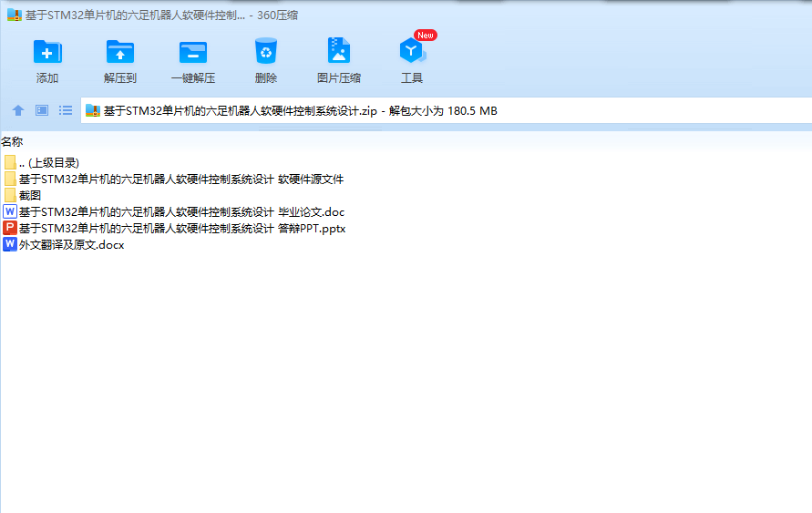This screenshot has width=812, height=513.
Task: Click the 删除 (Delete) trash icon
Action: tap(266, 51)
